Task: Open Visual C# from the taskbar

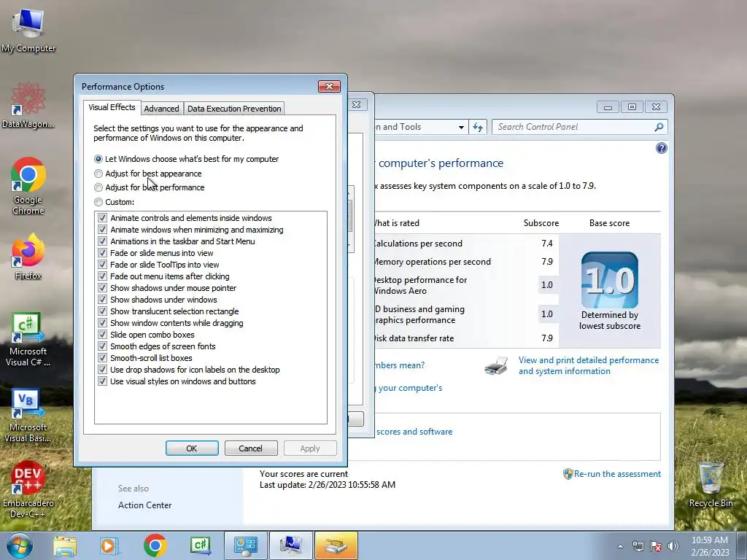Action: [x=200, y=545]
